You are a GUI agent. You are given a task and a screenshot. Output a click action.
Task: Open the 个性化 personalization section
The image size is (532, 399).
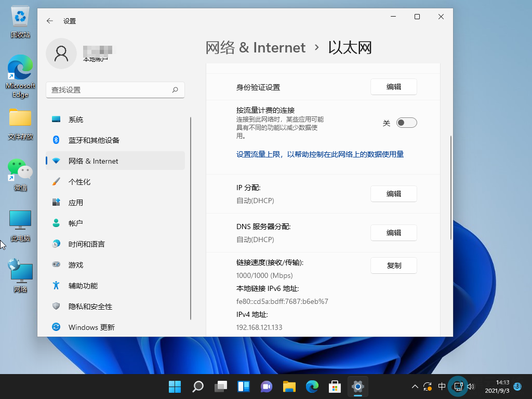79,182
